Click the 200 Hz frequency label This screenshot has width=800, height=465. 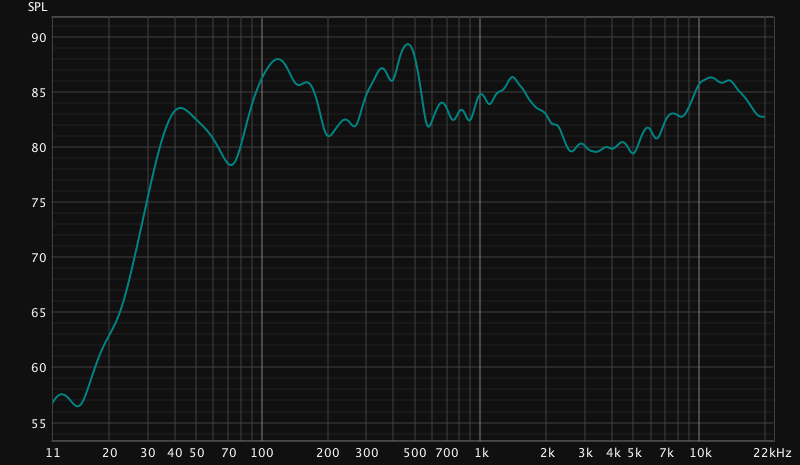(328, 453)
